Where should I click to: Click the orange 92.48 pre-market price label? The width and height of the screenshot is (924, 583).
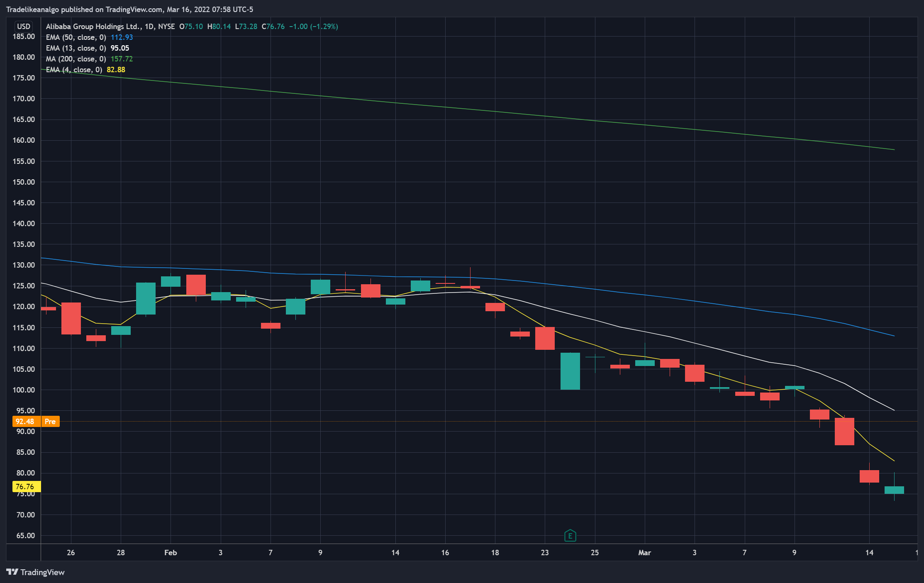tap(27, 422)
